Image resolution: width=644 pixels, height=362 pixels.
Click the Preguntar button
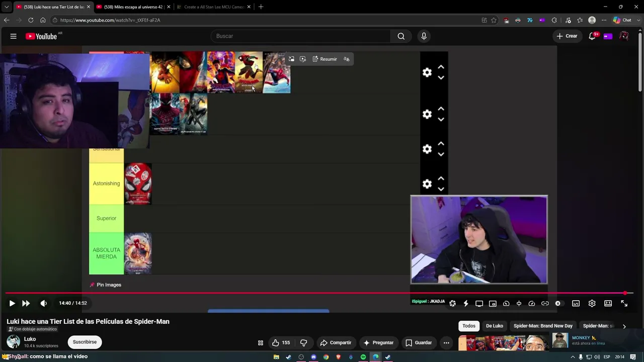tap(378, 343)
